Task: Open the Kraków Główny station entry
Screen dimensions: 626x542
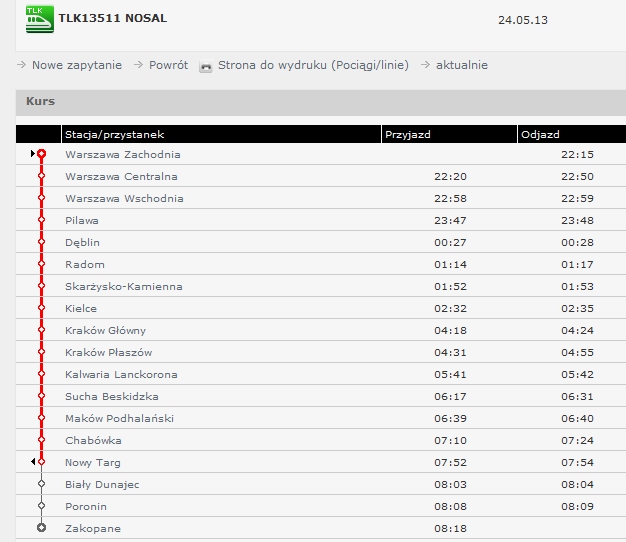Action: pos(105,330)
